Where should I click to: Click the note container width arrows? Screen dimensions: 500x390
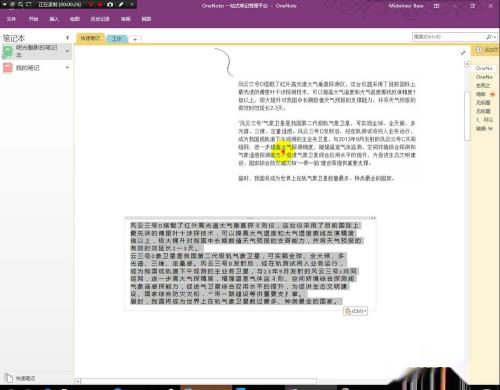click(373, 218)
